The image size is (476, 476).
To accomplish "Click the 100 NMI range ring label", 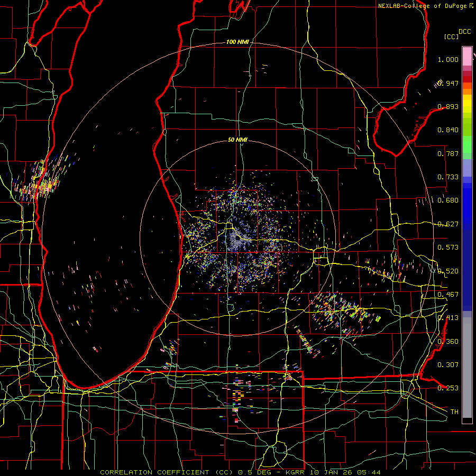I will (237, 42).
